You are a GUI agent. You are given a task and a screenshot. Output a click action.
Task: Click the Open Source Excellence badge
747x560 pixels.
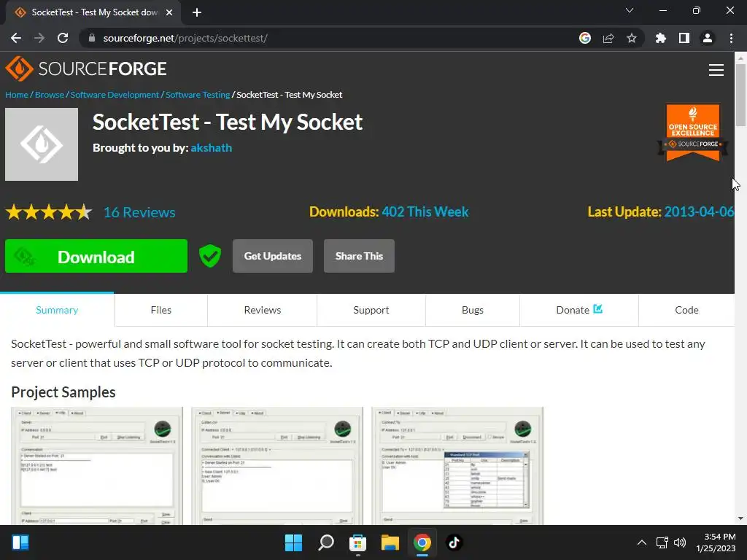coord(693,132)
